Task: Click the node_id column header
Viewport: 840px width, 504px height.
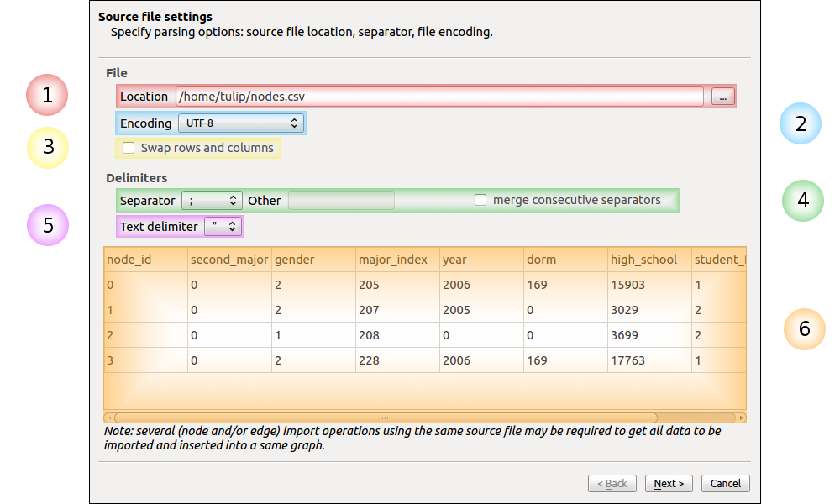Action: tap(145, 260)
